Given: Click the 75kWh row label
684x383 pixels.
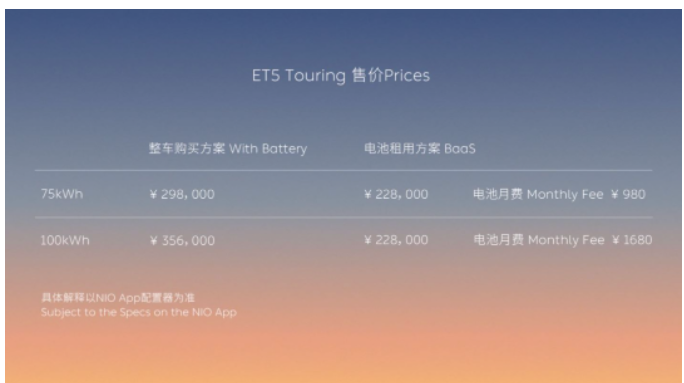Looking at the screenshot, I should tap(62, 194).
